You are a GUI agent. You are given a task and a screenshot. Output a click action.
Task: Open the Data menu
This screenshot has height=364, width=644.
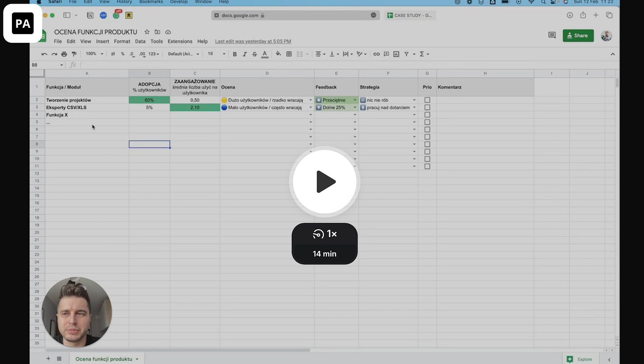[140, 41]
